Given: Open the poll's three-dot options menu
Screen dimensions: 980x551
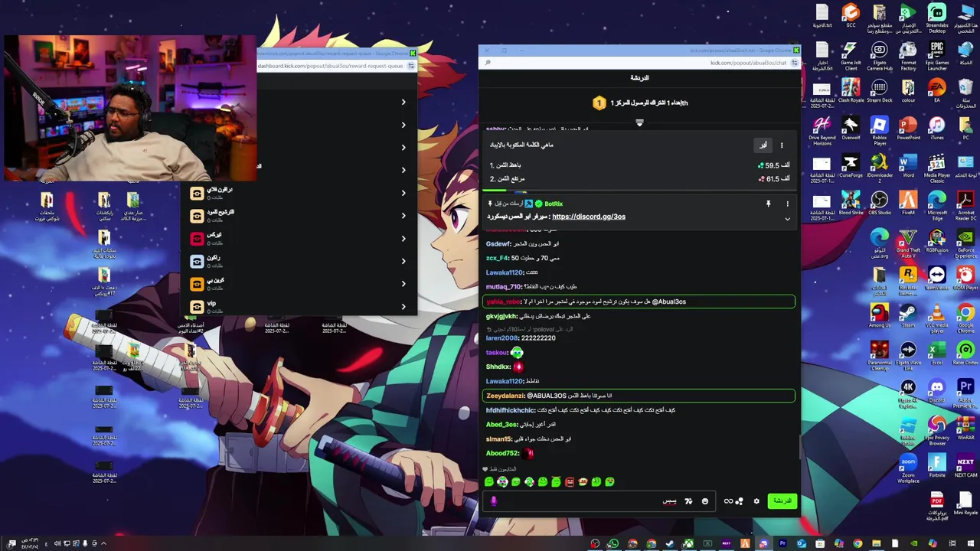Looking at the screenshot, I should [782, 145].
